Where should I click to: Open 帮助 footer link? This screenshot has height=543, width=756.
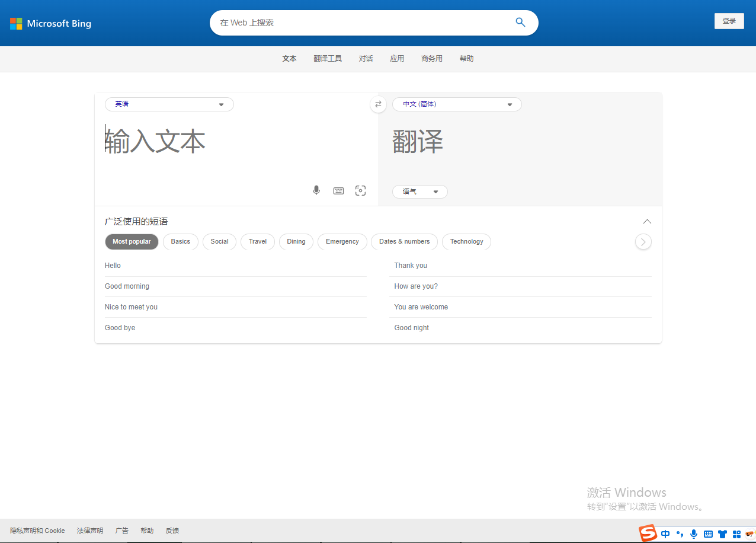coord(147,531)
